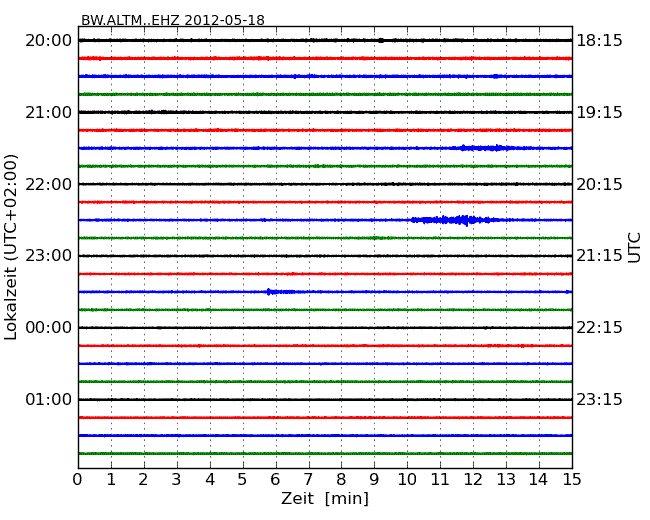Select the 00:00 local time label
650x520 pixels.
(49, 328)
